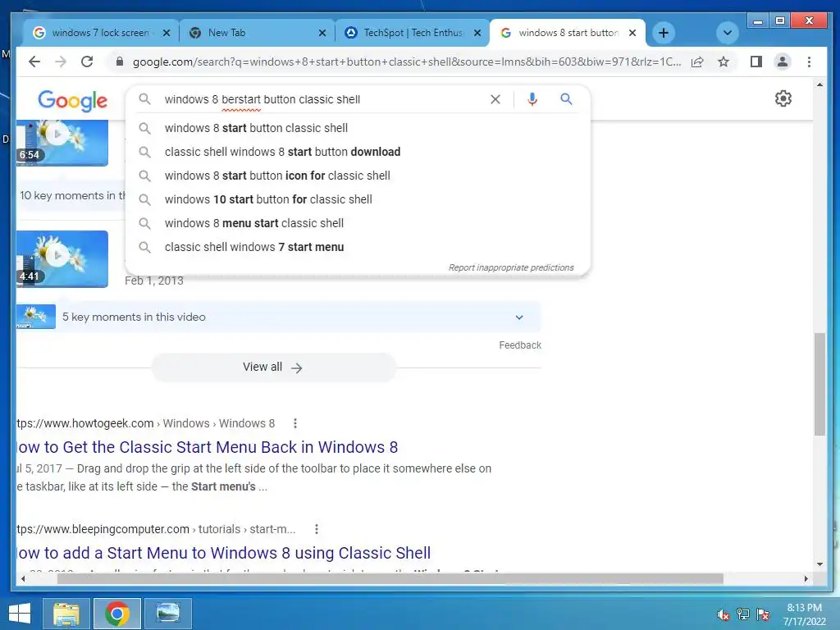Click the 'View all' videos button
The width and height of the screenshot is (840, 630).
pyautogui.click(x=274, y=367)
